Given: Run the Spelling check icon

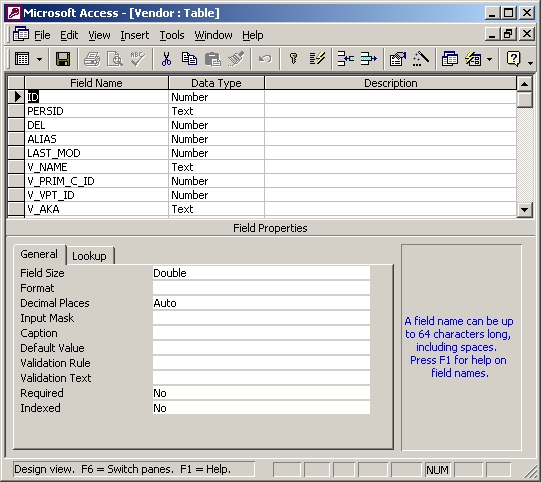Looking at the screenshot, I should click(x=138, y=59).
